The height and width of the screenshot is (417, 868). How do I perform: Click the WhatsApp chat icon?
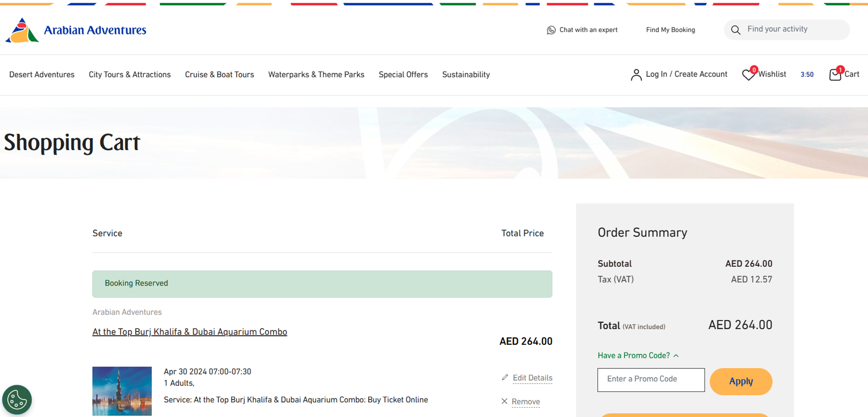point(551,30)
